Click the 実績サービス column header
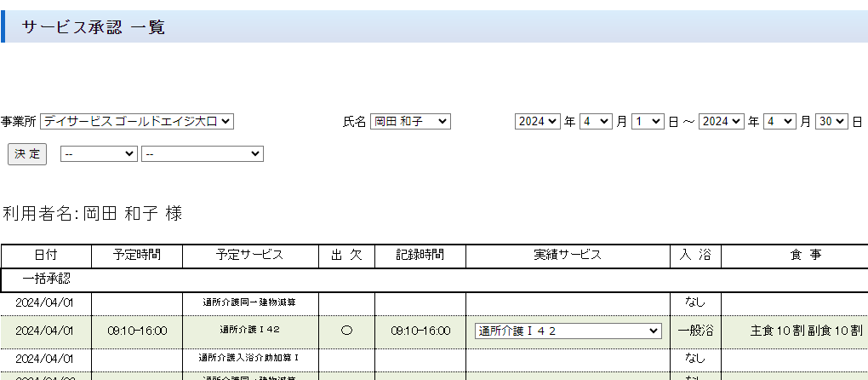 click(x=567, y=255)
